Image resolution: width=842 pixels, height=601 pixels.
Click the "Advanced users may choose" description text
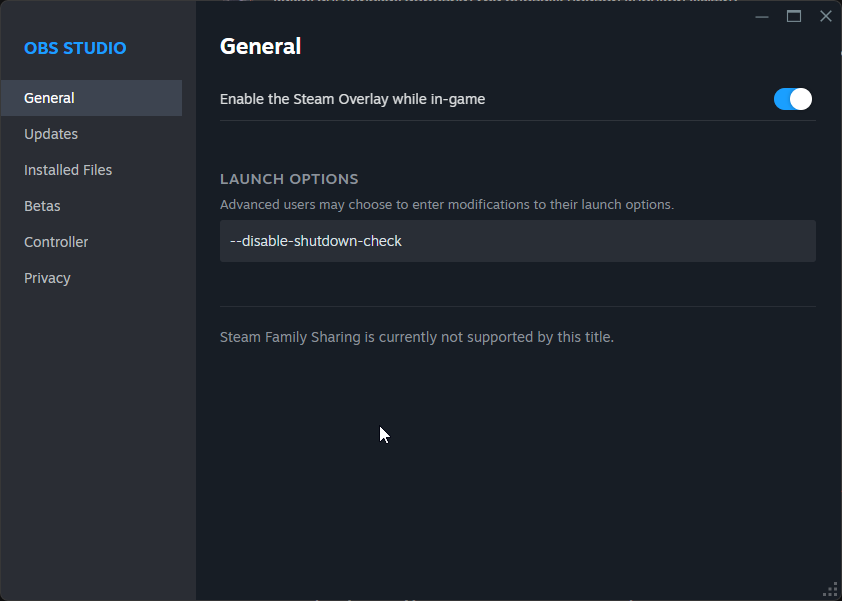pyautogui.click(x=447, y=204)
